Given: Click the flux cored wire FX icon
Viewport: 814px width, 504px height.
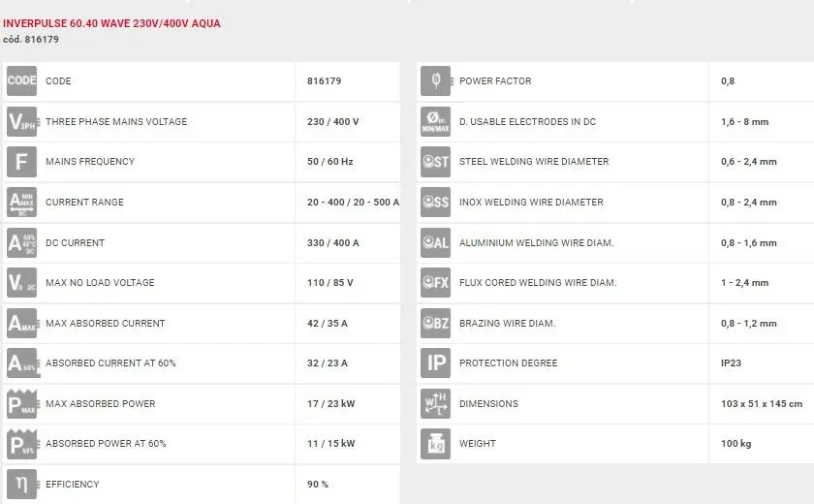Looking at the screenshot, I should [435, 283].
